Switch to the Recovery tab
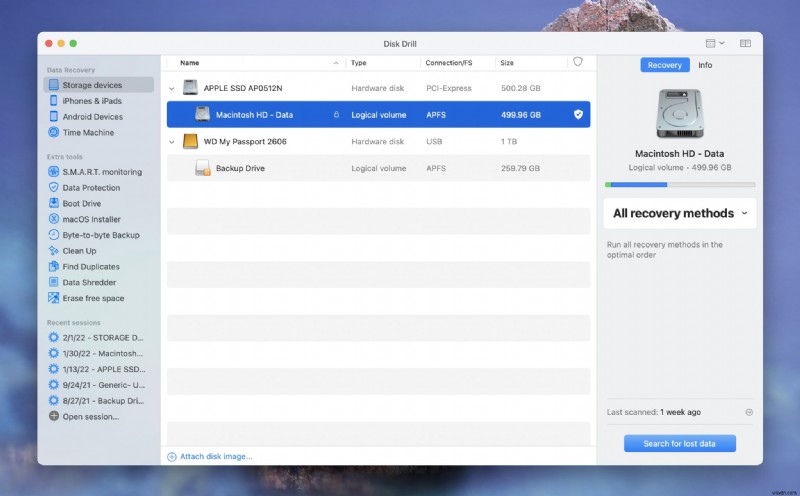Image resolution: width=800 pixels, height=496 pixels. click(664, 65)
